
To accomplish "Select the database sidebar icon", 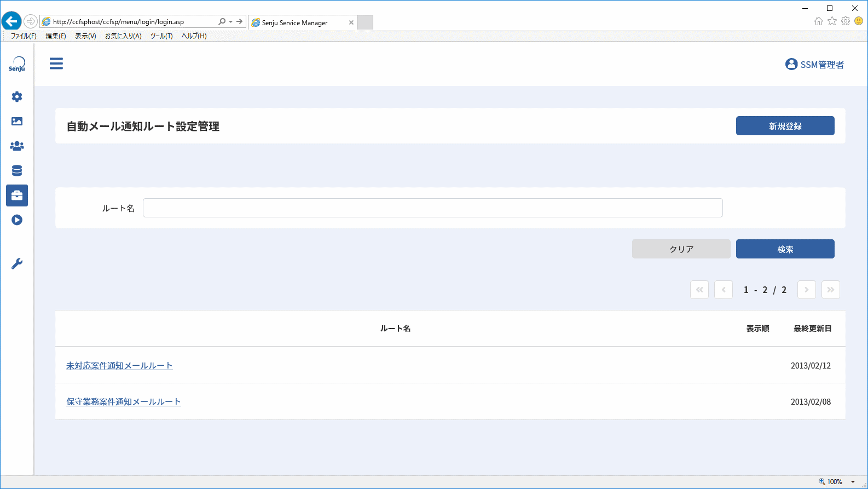I will pos(17,171).
